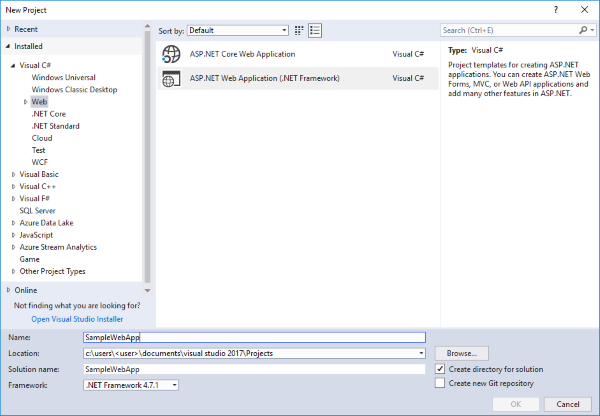Switch to medium icons list view
The image size is (600, 416).
click(x=315, y=30)
